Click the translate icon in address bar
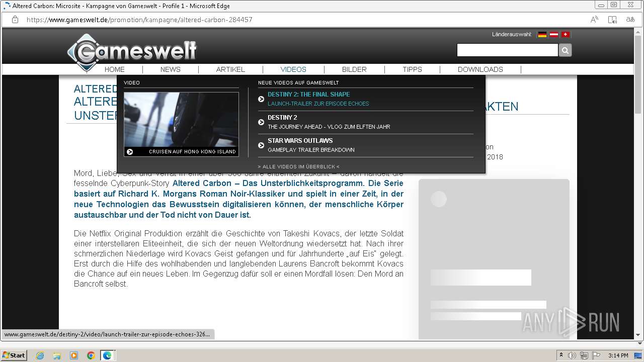Screen dimensions: 644x362 pyautogui.click(x=630, y=20)
